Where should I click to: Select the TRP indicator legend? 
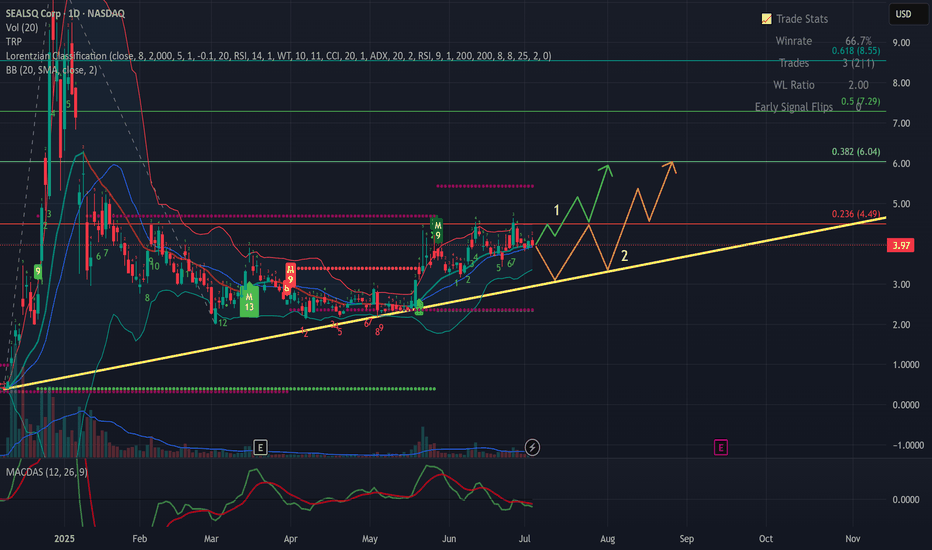click(14, 42)
